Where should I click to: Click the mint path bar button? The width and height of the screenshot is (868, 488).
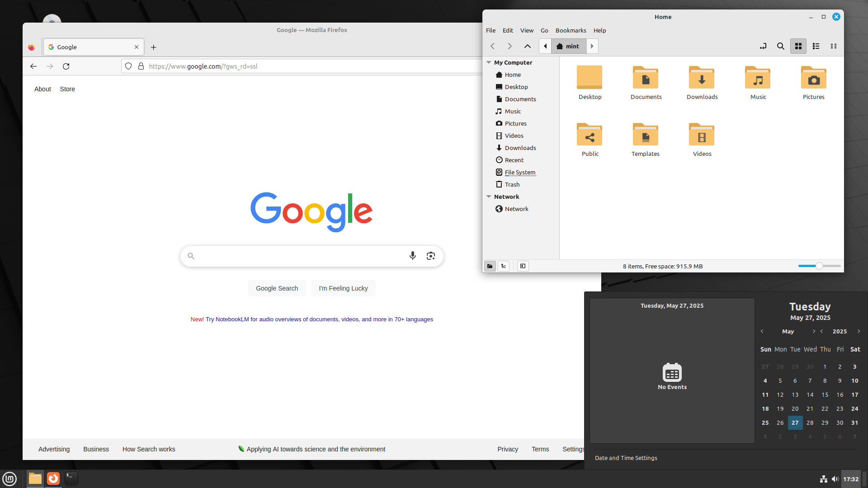pos(568,46)
